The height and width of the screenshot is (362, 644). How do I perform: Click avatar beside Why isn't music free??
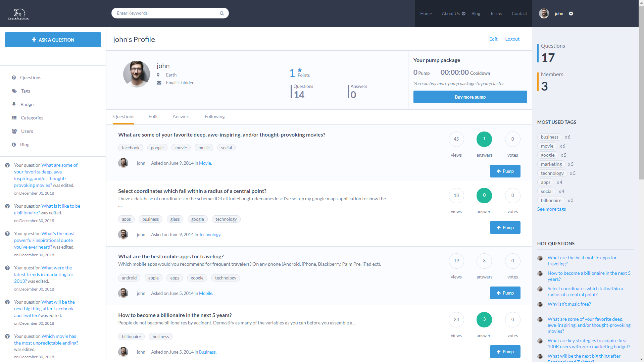[x=540, y=304]
